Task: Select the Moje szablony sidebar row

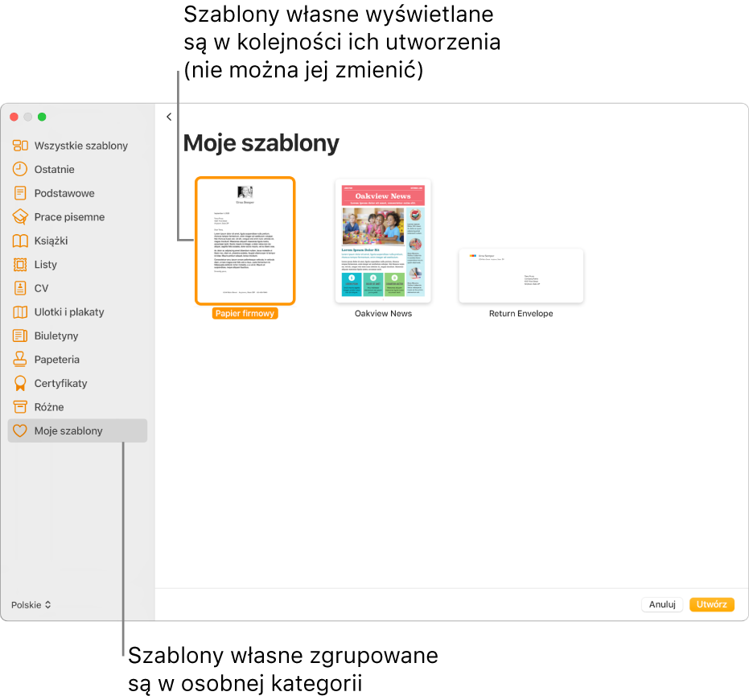Action: (x=77, y=430)
